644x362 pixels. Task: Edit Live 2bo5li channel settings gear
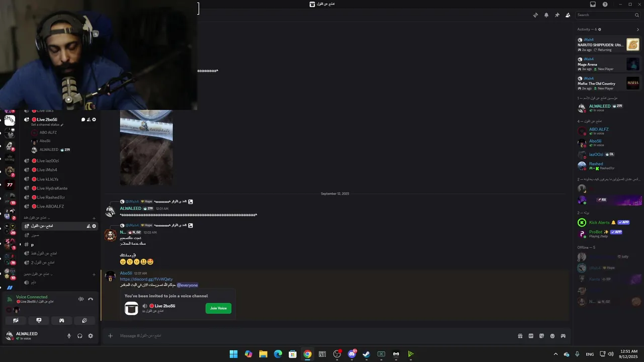[x=94, y=120]
